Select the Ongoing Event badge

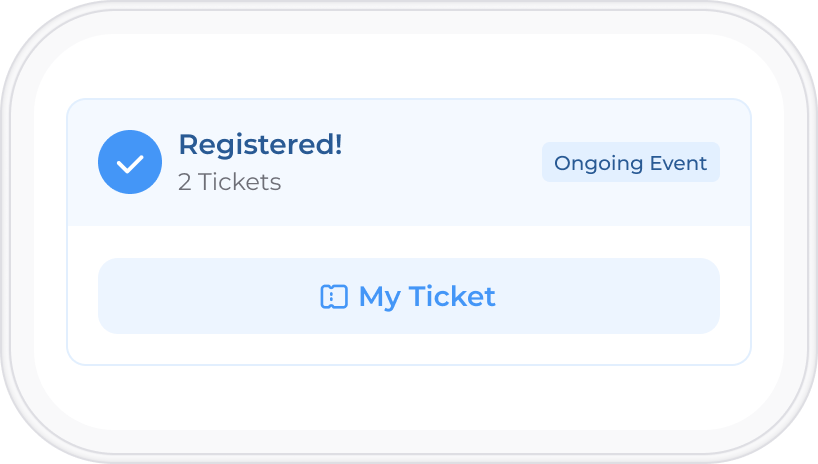(x=631, y=162)
